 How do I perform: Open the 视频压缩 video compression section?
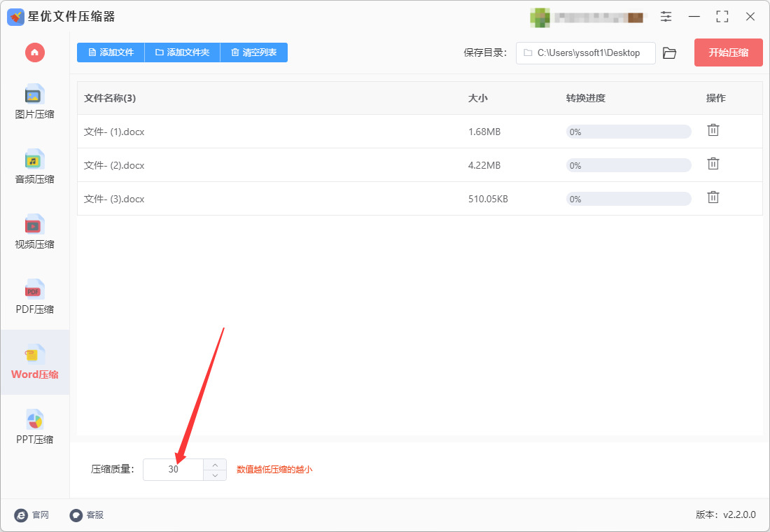point(34,232)
